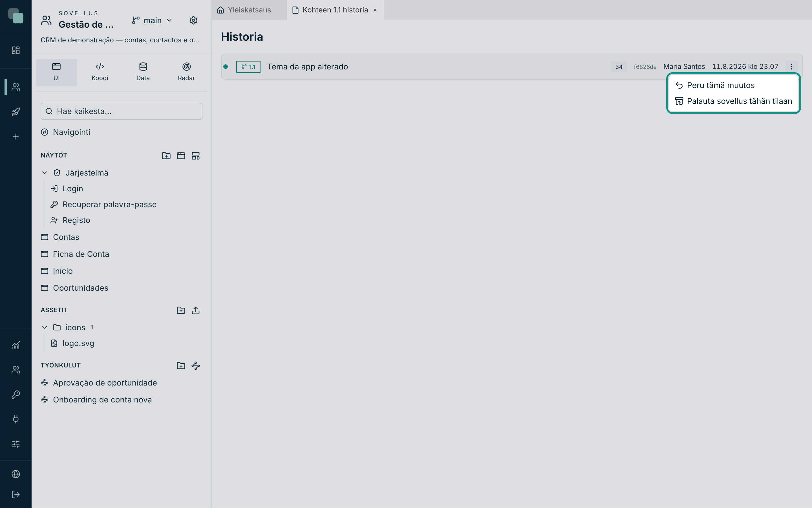Select the active users app icon in sidebar
This screenshot has width=812, height=508.
click(x=16, y=87)
